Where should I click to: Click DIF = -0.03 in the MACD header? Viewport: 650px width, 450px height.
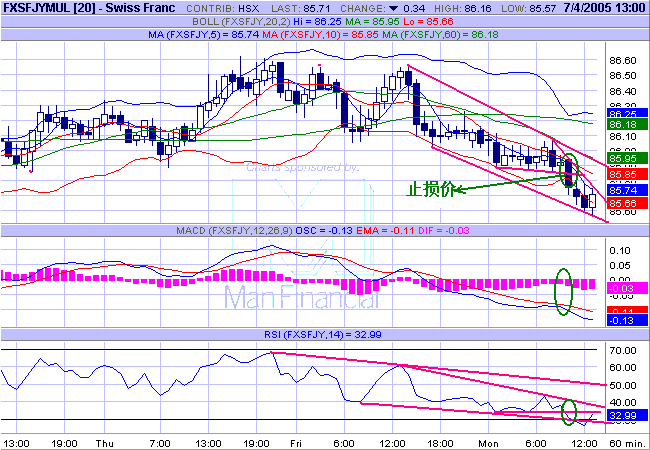pyautogui.click(x=443, y=231)
